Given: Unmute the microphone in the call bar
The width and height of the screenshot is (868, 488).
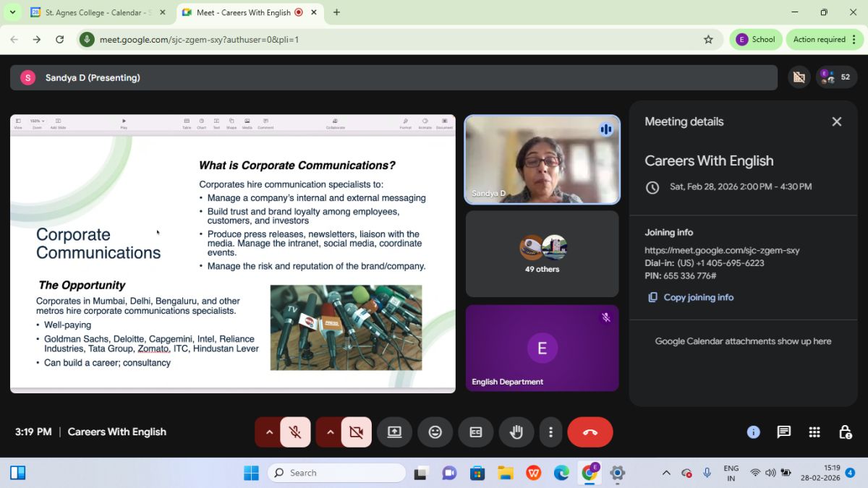Looking at the screenshot, I should coord(295,432).
